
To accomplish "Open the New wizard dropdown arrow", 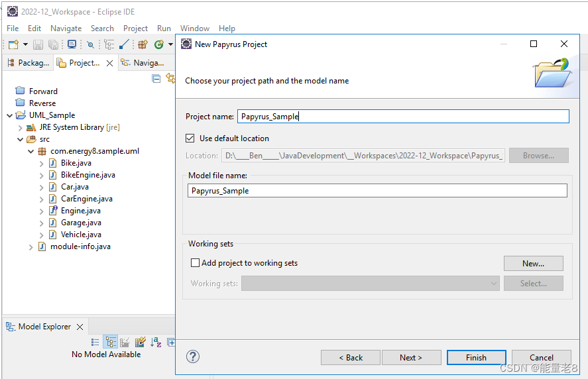I will (x=25, y=44).
